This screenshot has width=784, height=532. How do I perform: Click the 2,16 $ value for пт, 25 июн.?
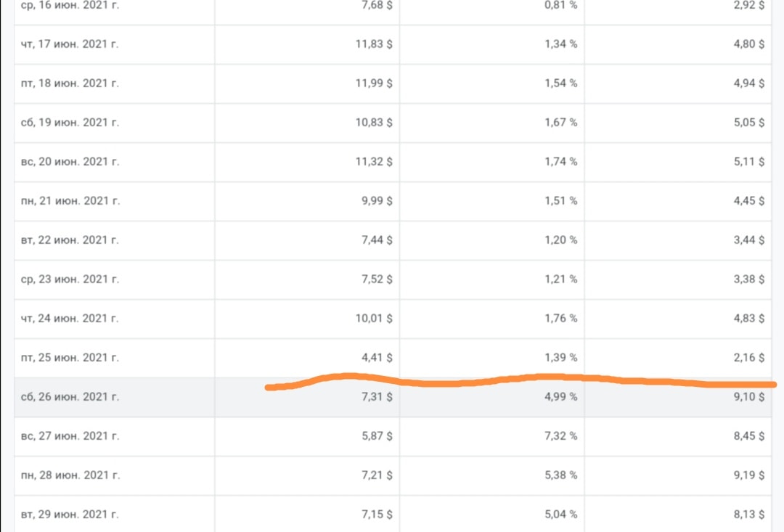[x=749, y=358]
